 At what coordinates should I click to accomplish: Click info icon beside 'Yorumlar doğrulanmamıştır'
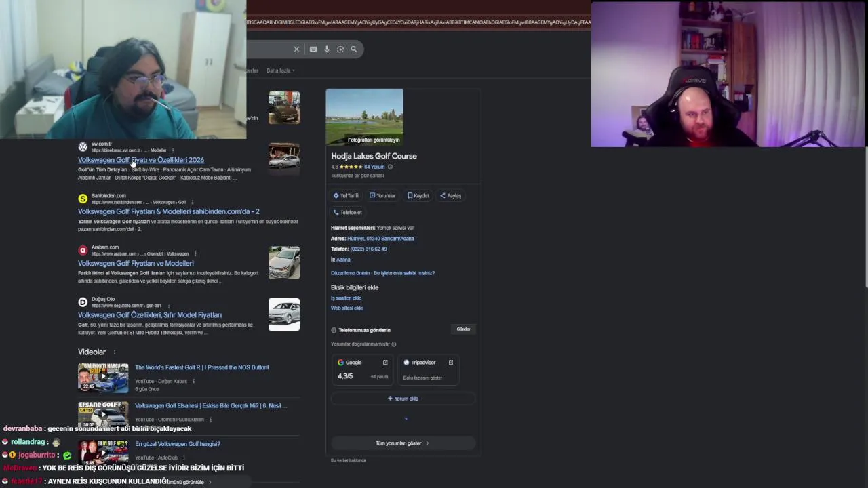(x=393, y=344)
